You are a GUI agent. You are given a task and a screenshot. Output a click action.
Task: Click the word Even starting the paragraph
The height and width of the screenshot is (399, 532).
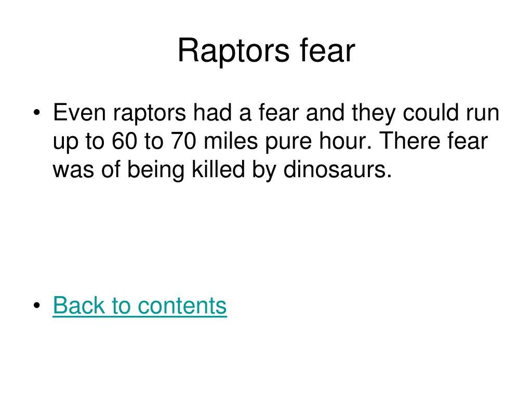click(79, 112)
